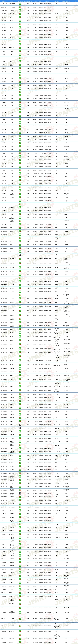Click the fuel icon in MAZDA 929 I kombi (LA) row
This screenshot has height=644, width=78.
pyautogui.click(x=20, y=218)
